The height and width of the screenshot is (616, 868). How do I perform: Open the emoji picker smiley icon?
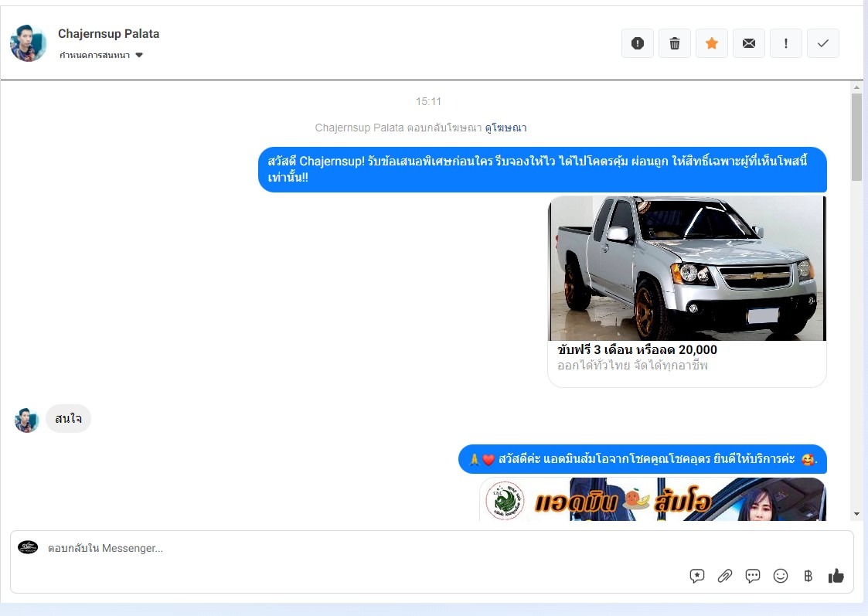781,576
